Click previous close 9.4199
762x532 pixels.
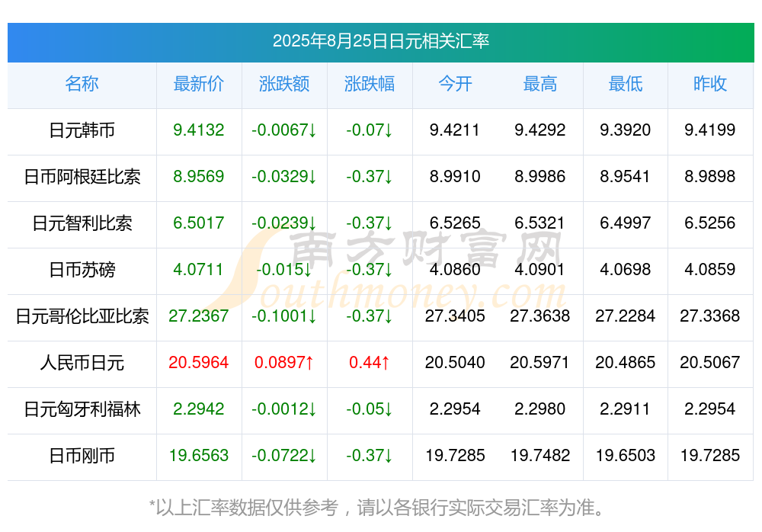[x=710, y=130]
